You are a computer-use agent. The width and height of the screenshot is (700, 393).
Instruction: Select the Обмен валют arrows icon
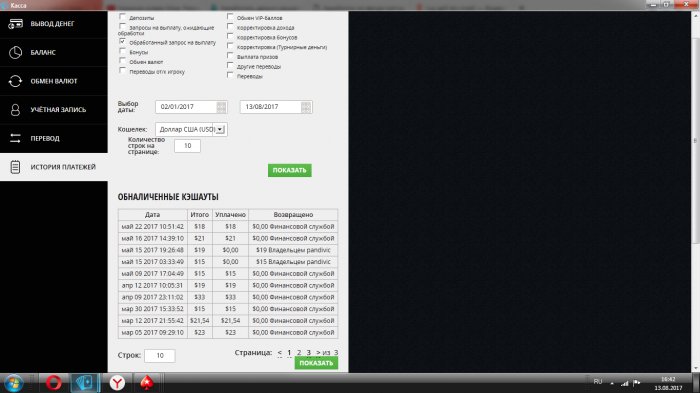point(15,81)
